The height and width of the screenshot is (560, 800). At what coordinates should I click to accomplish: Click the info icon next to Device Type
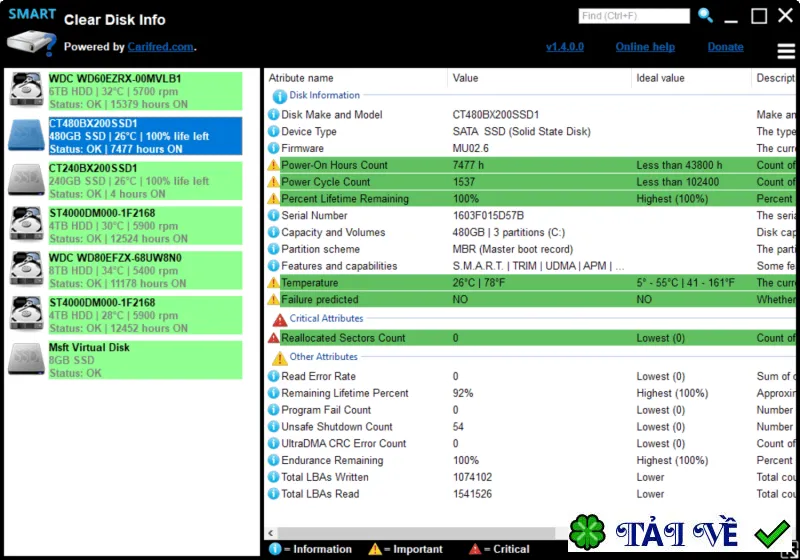pos(273,132)
